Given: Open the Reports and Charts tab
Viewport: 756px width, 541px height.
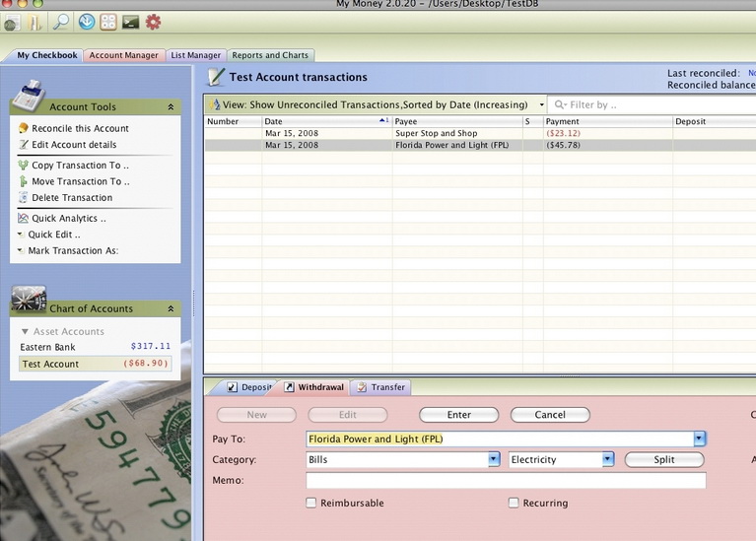Looking at the screenshot, I should pos(270,55).
